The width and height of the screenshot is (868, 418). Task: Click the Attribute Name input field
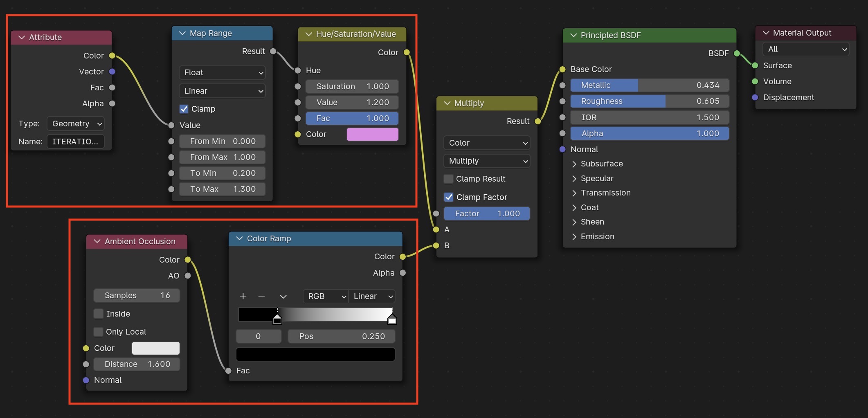point(76,142)
